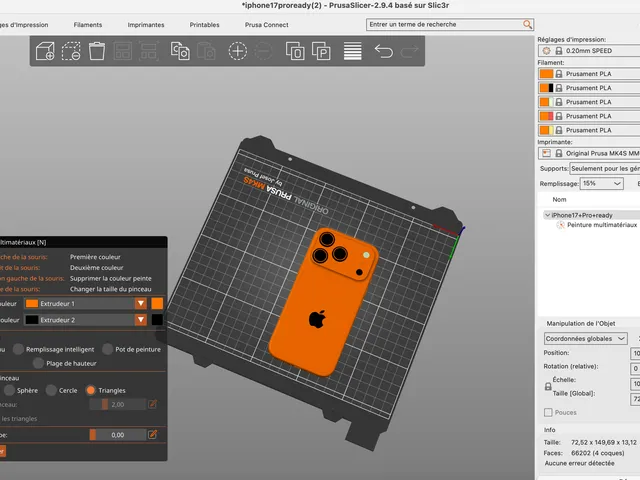
Task: Click lock icon of first Prusament PLA
Action: 559,74
